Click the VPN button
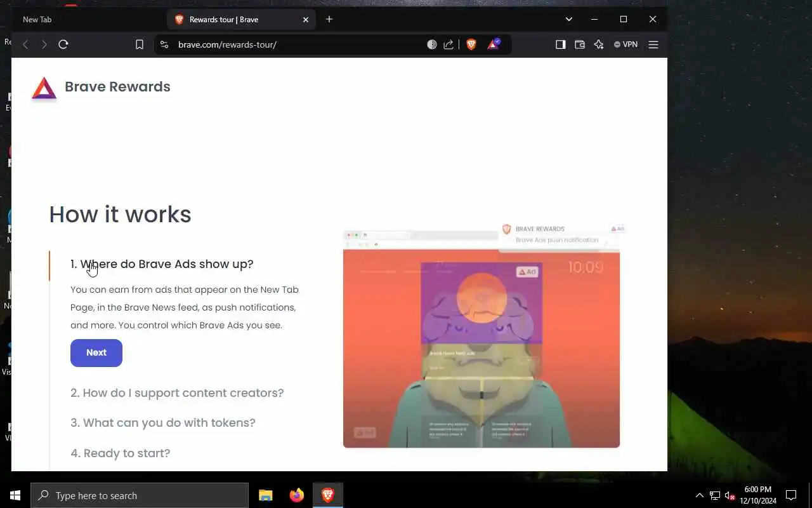The image size is (812, 508). [626, 44]
